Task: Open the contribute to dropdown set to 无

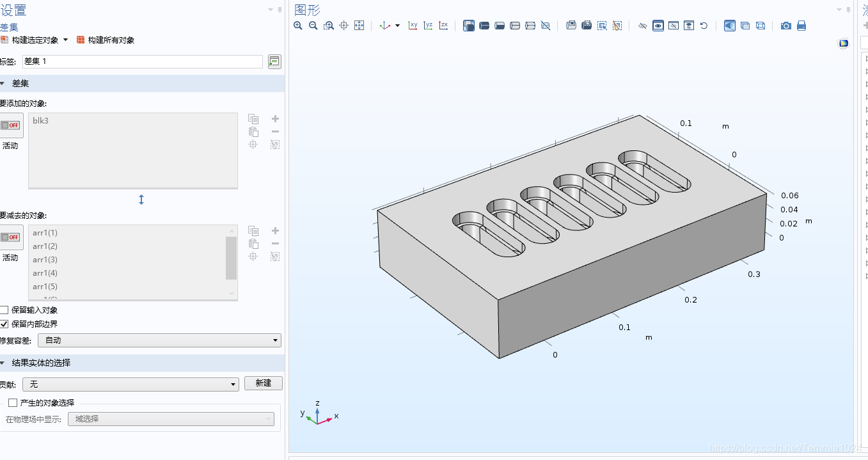Action: tap(131, 384)
